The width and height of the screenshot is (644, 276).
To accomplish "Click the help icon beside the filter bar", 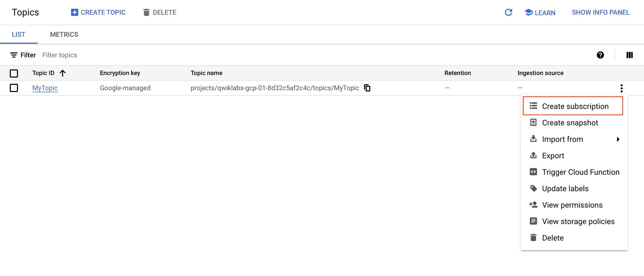I will [600, 55].
